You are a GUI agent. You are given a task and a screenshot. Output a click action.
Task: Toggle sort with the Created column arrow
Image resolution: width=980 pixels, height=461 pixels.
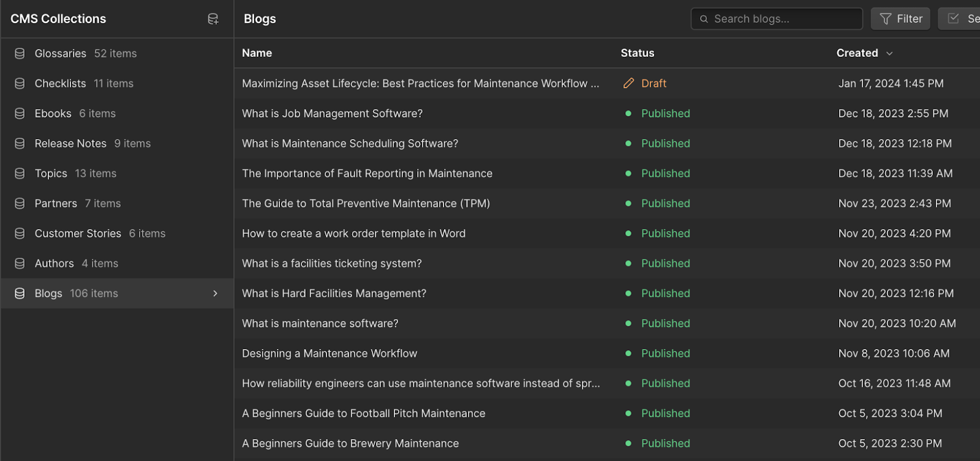(x=889, y=53)
